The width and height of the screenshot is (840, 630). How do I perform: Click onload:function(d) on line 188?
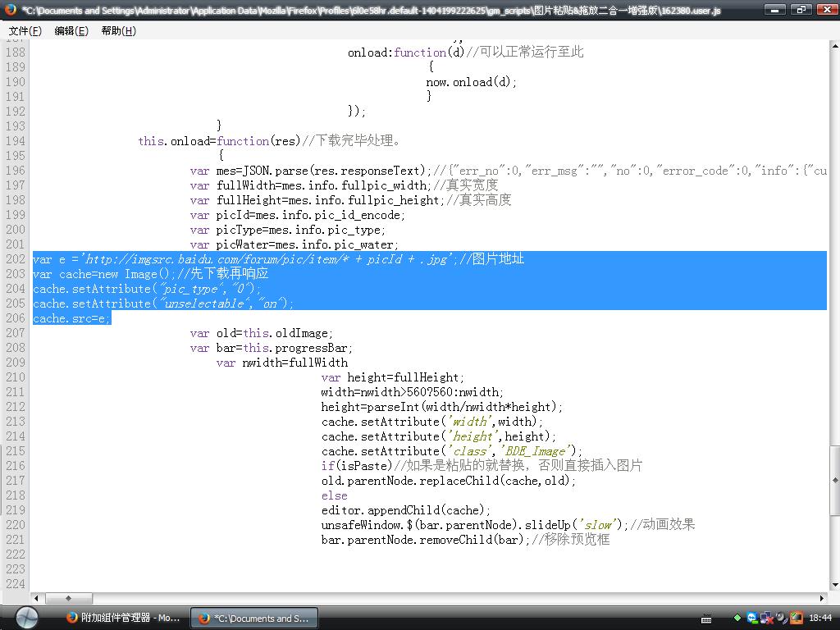pos(406,52)
